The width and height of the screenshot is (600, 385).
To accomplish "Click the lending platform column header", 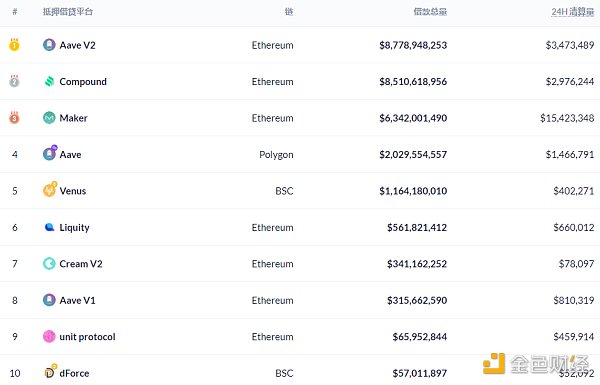I will [68, 12].
